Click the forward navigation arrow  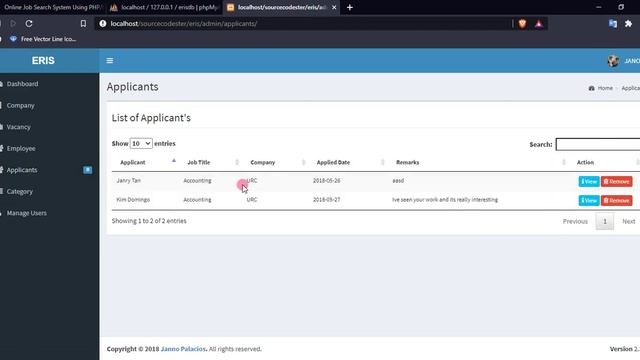point(13,24)
